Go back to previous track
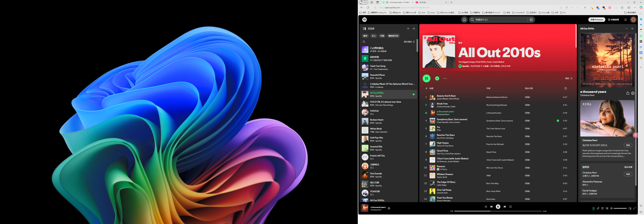The height and width of the screenshot is (224, 644). pos(491,207)
